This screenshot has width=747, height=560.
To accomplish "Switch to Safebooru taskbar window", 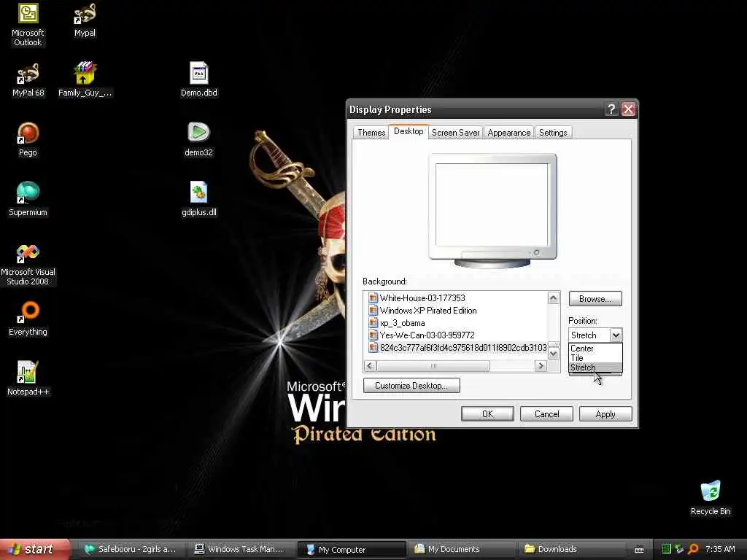I will pyautogui.click(x=131, y=550).
